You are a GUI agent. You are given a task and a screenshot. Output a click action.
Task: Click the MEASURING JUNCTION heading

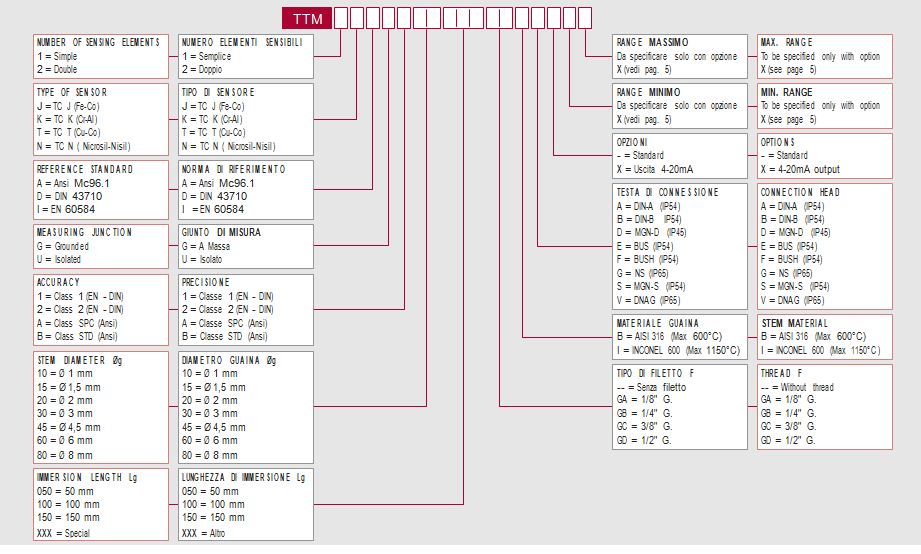82,232
